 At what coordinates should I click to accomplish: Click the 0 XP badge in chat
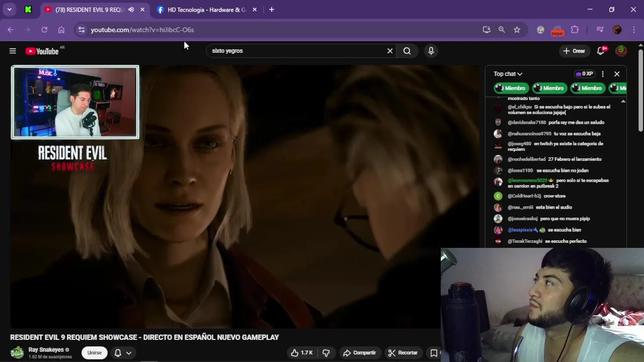click(584, 74)
